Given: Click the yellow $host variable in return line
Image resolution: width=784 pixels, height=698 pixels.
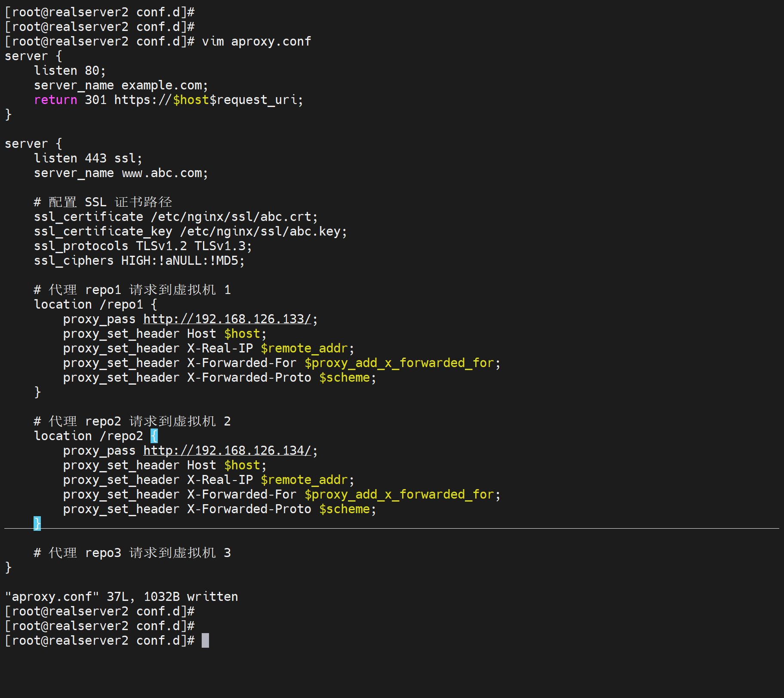Looking at the screenshot, I should coord(191,100).
